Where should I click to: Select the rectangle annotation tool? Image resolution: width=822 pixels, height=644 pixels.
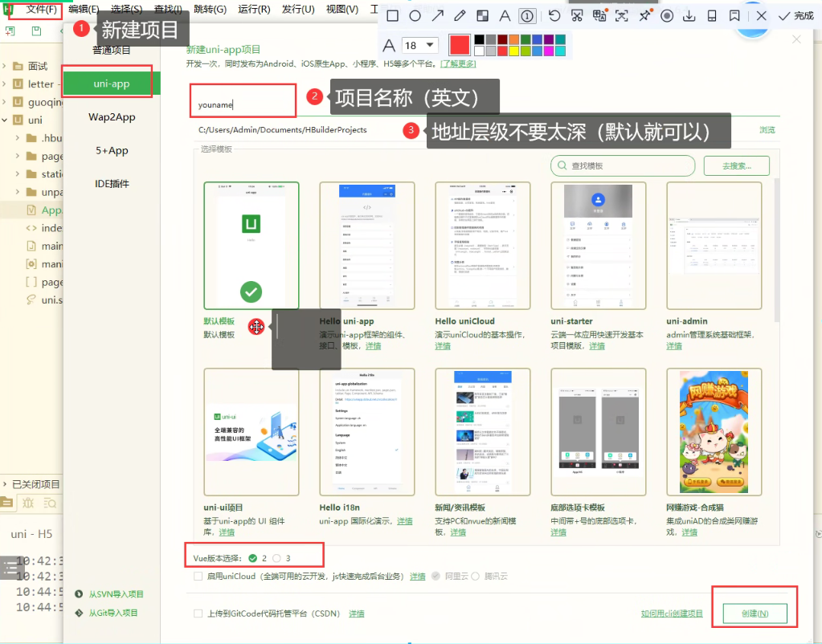(x=392, y=16)
